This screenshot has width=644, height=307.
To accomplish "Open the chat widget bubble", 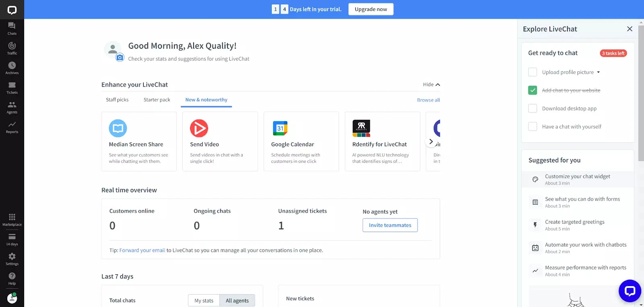I will click(630, 291).
